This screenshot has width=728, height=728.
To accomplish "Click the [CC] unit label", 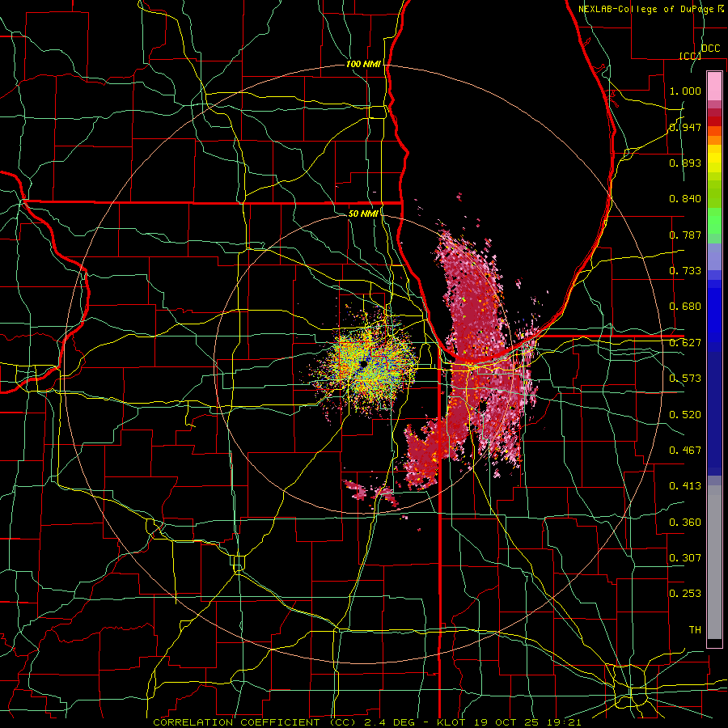I will pyautogui.click(x=691, y=56).
